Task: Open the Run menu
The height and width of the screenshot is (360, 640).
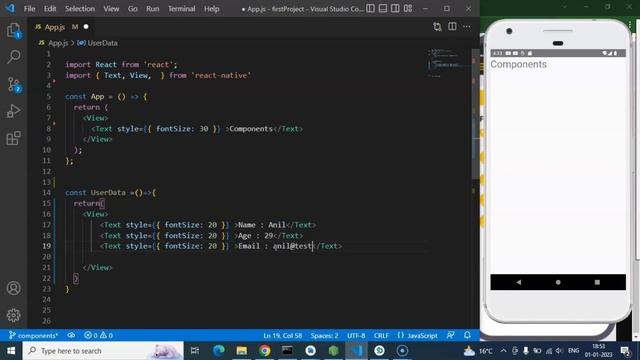Action: point(153,9)
